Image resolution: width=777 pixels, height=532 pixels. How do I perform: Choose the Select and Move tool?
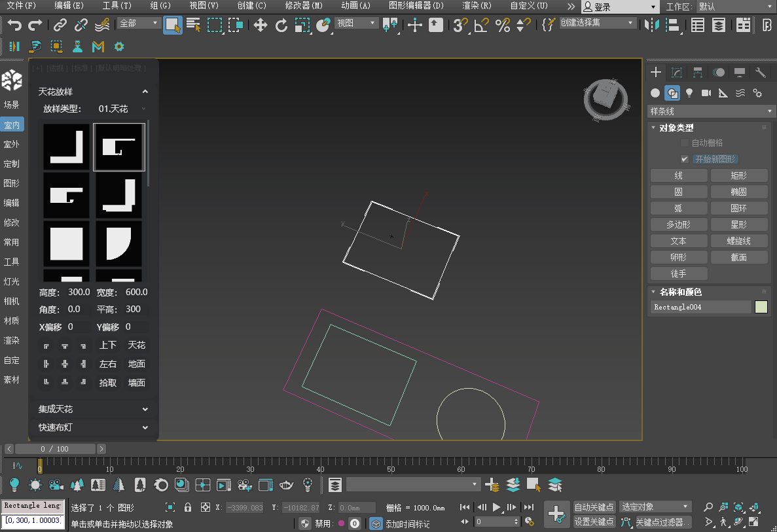(260, 25)
